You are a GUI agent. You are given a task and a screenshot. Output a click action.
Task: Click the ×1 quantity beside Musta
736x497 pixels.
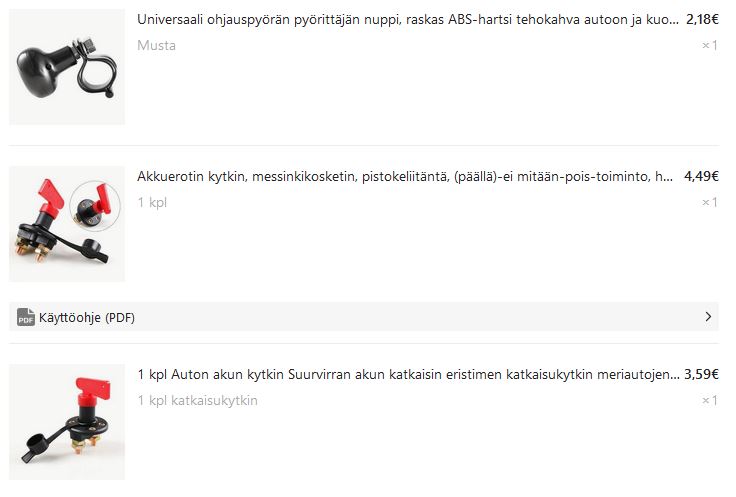point(710,46)
